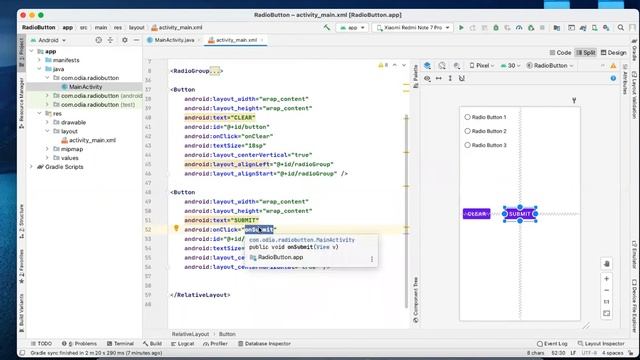Image resolution: width=640 pixels, height=360 pixels.
Task: Click the scroll-from-source target icon
Action: (x=98, y=40)
